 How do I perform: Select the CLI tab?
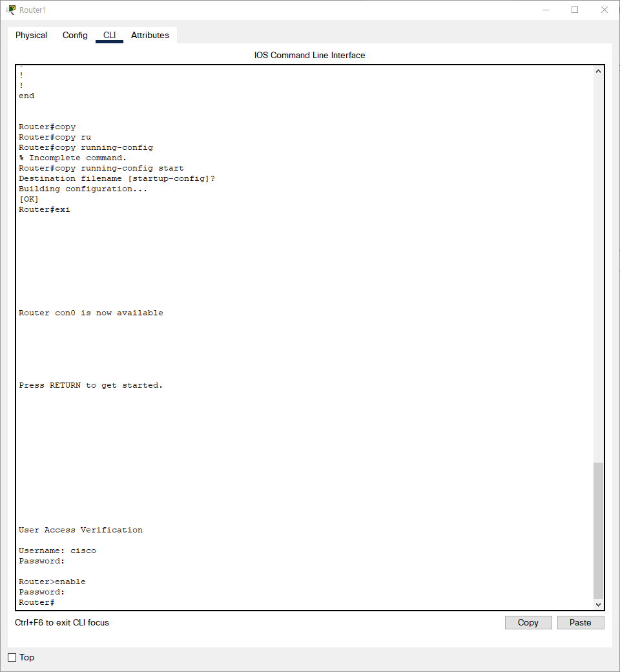[109, 35]
